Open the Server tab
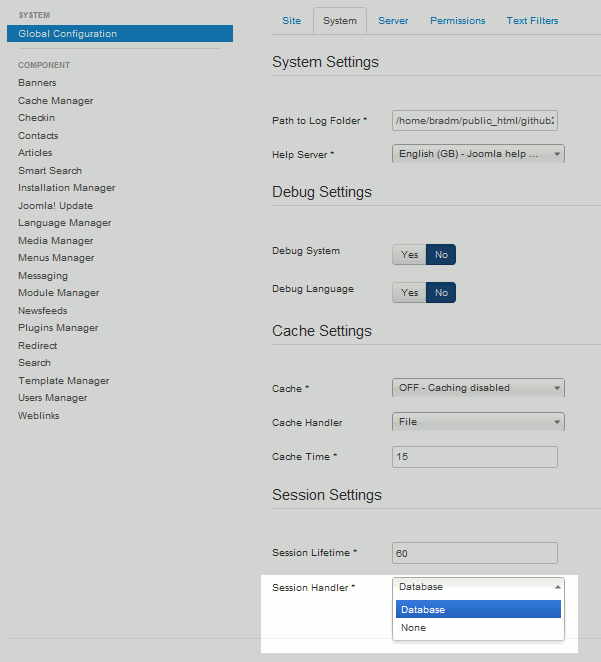Image resolution: width=601 pixels, height=662 pixels. [393, 21]
